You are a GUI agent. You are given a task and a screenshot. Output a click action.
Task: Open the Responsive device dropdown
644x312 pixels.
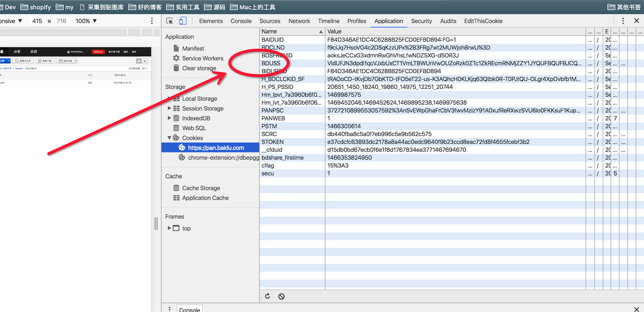tap(11, 21)
